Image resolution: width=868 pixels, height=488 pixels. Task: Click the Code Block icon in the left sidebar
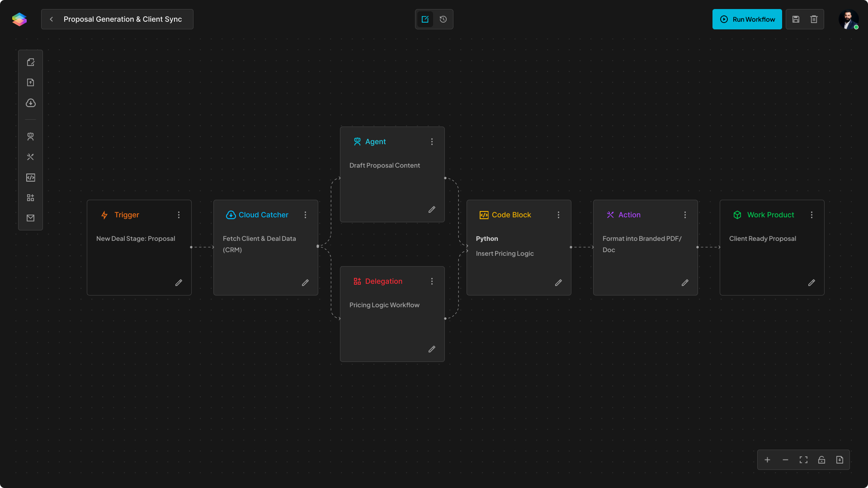click(30, 178)
